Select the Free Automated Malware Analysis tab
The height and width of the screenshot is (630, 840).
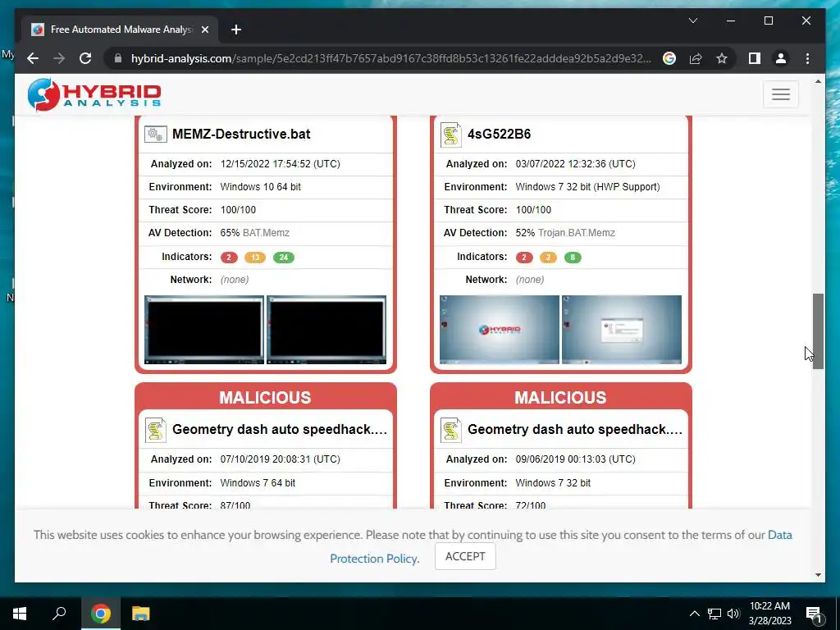click(x=121, y=30)
